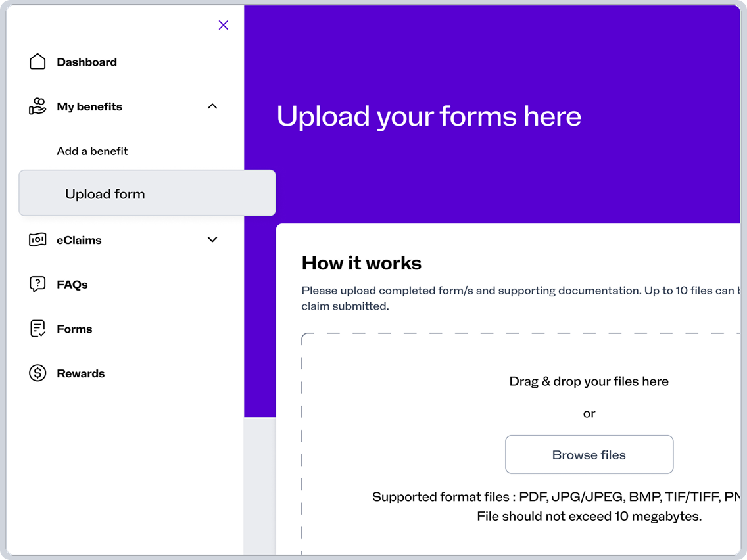The width and height of the screenshot is (747, 560).
Task: Click the Upload your forms here title
Action: click(x=429, y=116)
